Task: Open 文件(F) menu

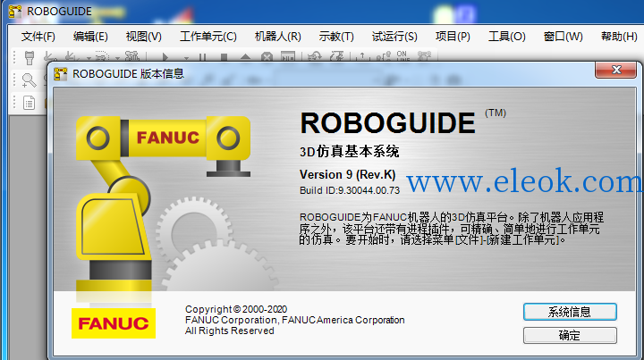Action: point(38,37)
